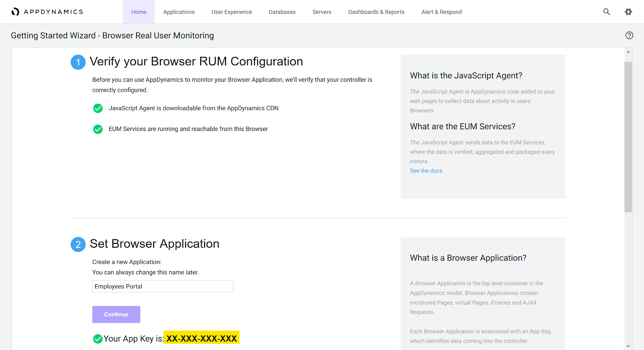Open the settings gear icon
The height and width of the screenshot is (350, 644).
coord(628,12)
